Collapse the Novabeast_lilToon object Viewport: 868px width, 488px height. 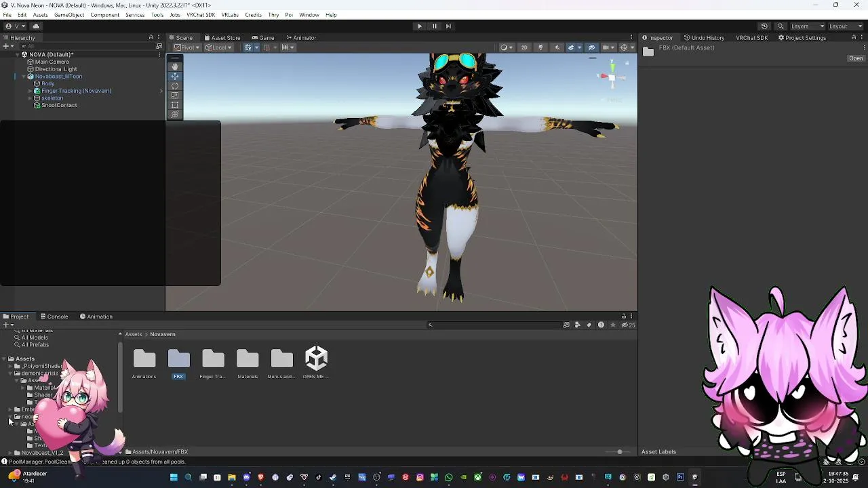(x=24, y=77)
